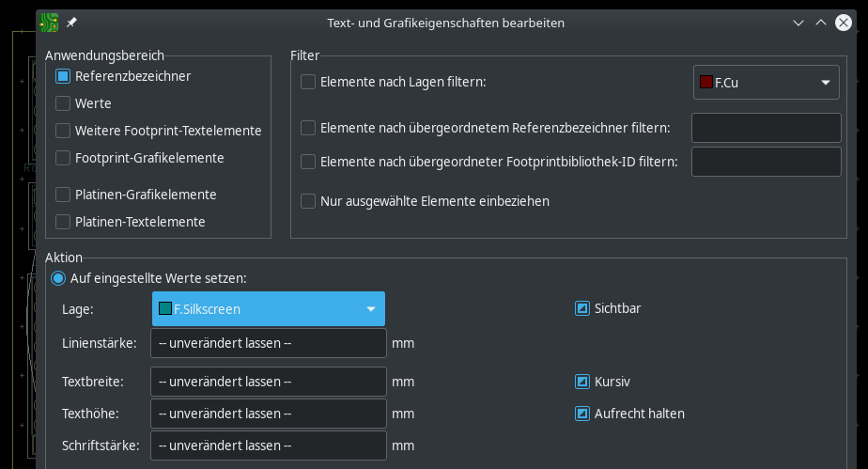Open the F.Cu layer filter dropdown
868x469 pixels.
coord(767,83)
